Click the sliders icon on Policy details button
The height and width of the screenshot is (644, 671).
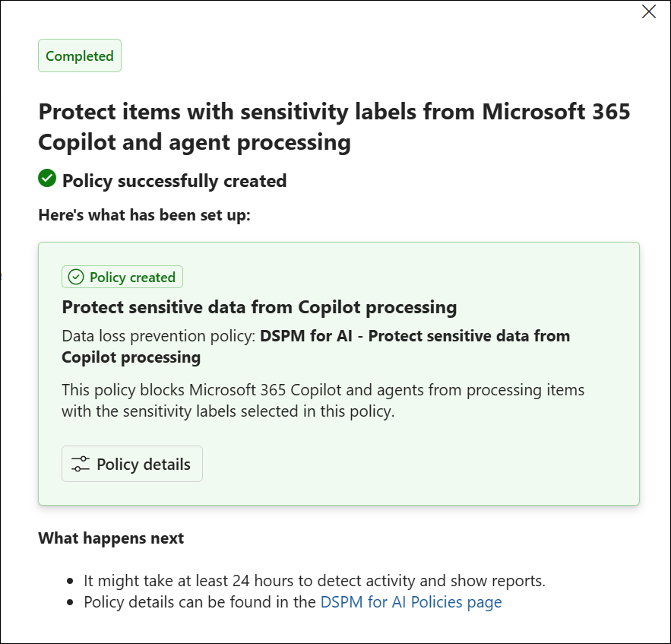81,464
